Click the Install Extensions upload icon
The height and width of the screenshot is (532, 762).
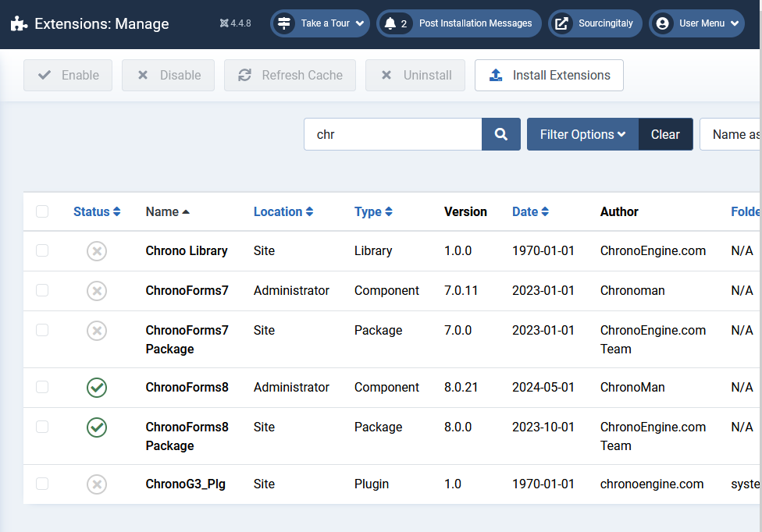coord(496,75)
